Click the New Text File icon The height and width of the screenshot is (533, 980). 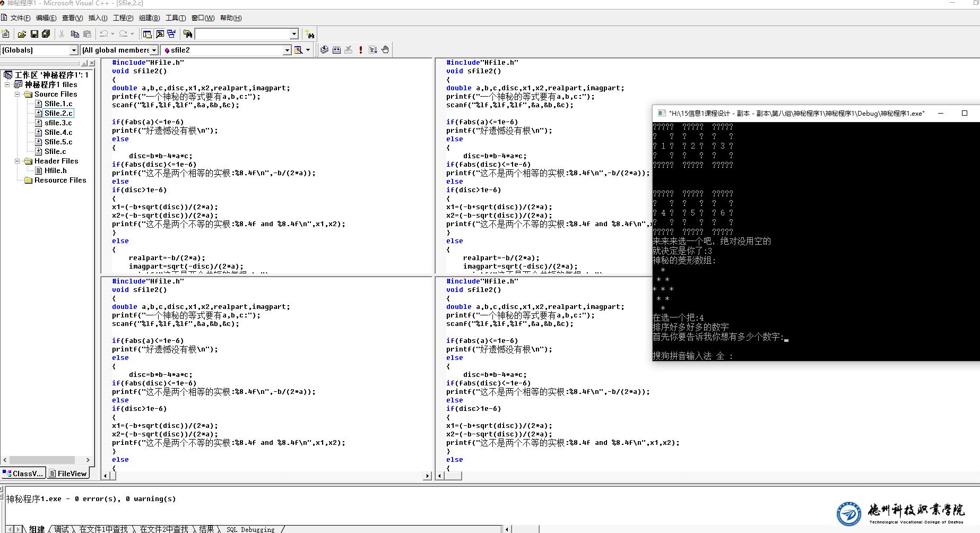6,34
